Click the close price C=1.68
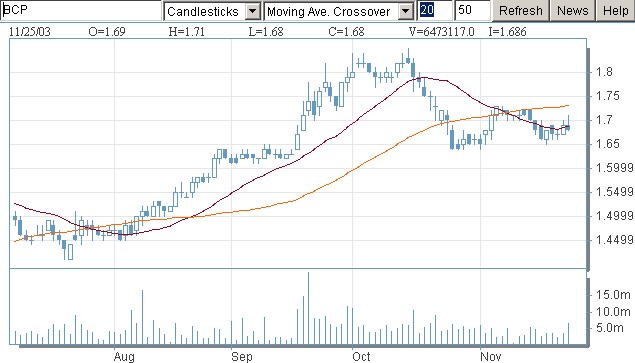The height and width of the screenshot is (363, 635). [x=347, y=32]
